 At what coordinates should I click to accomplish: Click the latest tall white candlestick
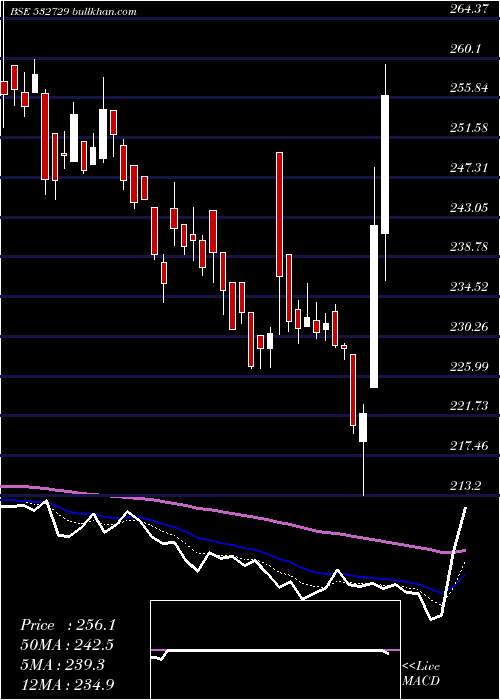[385, 164]
